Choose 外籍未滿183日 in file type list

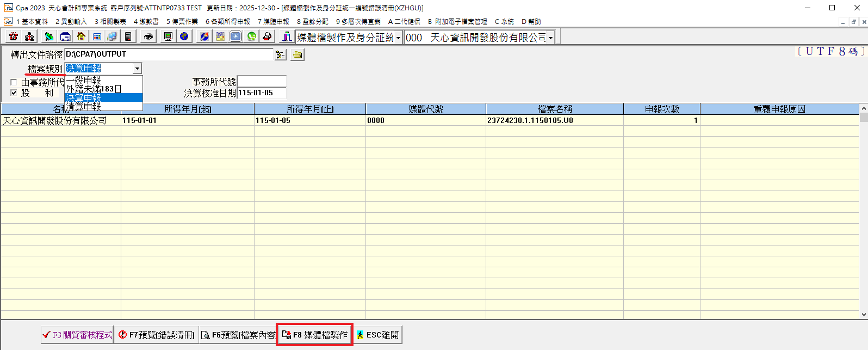94,89
